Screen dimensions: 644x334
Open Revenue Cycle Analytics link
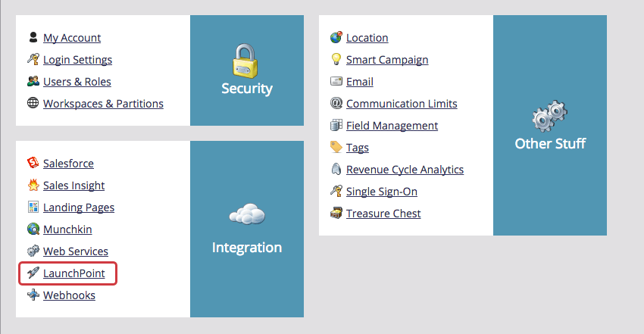coord(405,170)
